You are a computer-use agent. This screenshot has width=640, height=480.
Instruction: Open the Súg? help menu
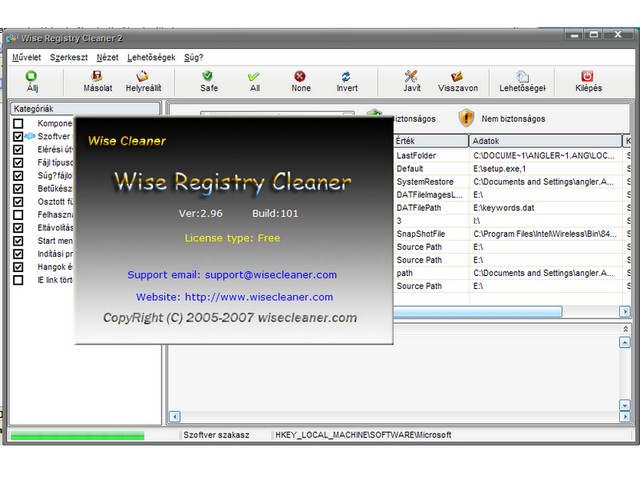193,58
